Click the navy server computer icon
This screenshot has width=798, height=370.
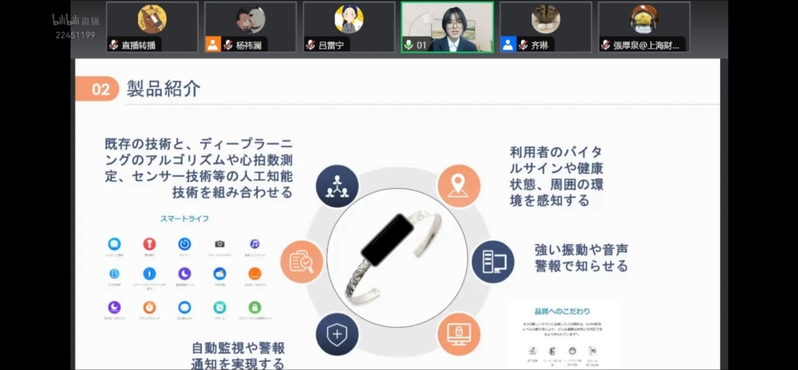[x=493, y=262]
